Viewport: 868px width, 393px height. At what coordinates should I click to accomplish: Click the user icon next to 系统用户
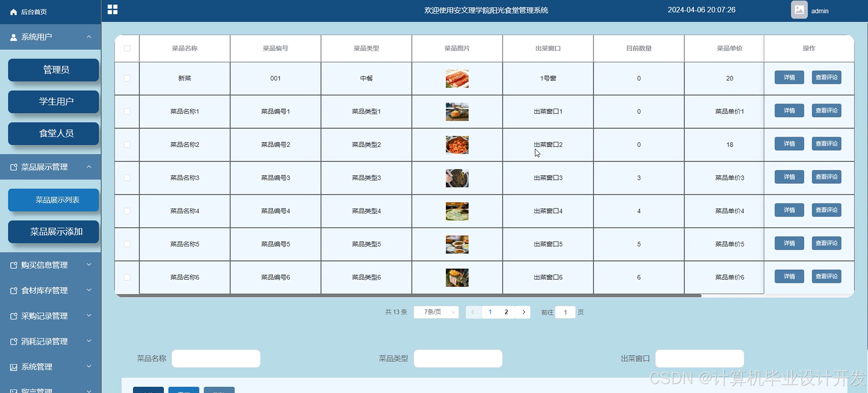[x=14, y=37]
